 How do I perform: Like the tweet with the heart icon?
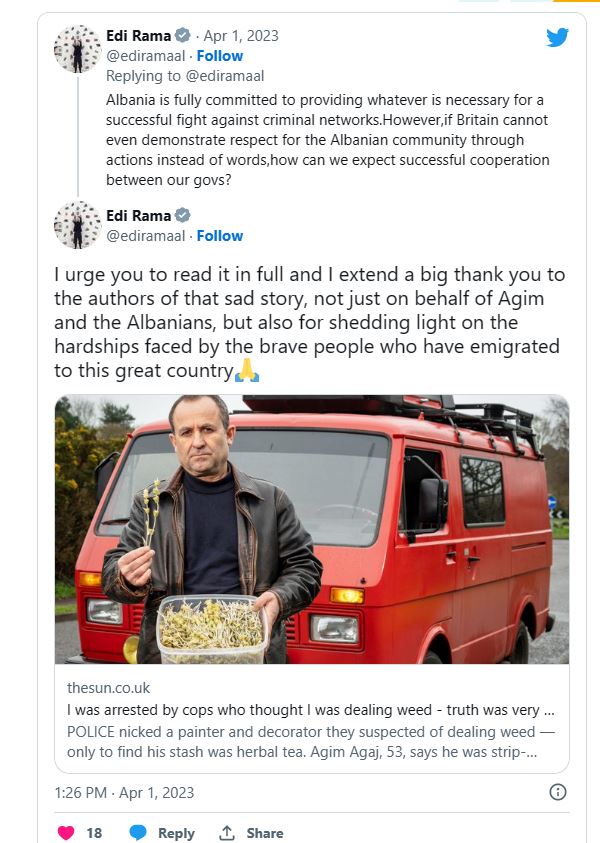click(67, 832)
